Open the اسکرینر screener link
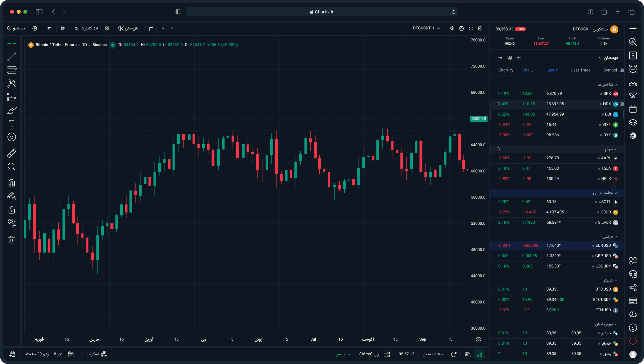 pos(97,354)
